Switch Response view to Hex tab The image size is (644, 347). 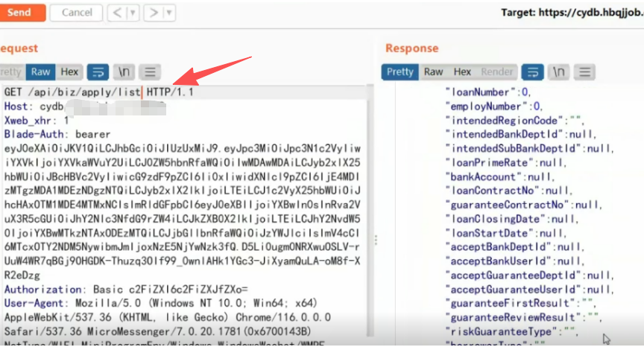pyautogui.click(x=462, y=72)
